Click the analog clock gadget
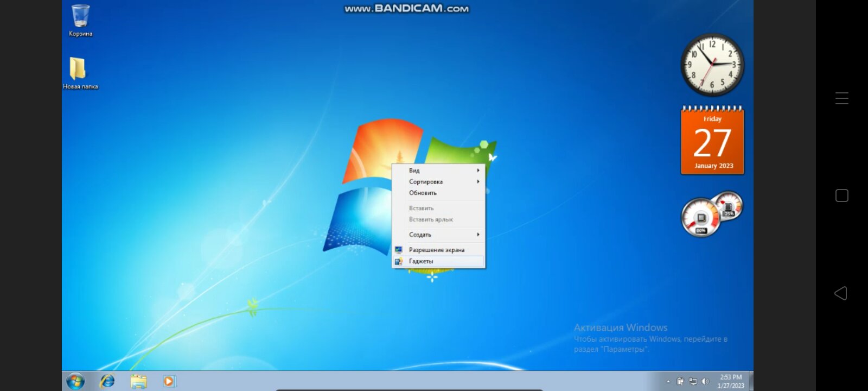This screenshot has width=868, height=391. pos(712,65)
